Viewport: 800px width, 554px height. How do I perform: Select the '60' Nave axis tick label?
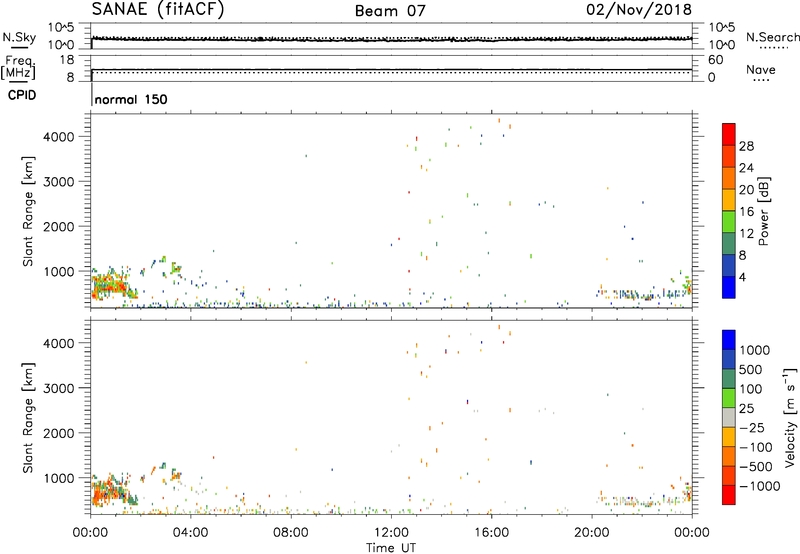pos(715,60)
